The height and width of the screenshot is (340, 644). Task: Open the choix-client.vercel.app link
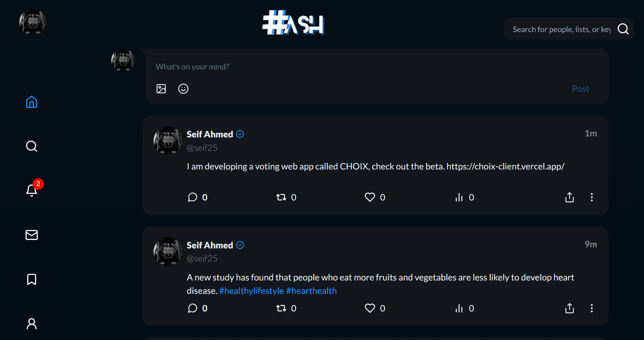(x=505, y=166)
